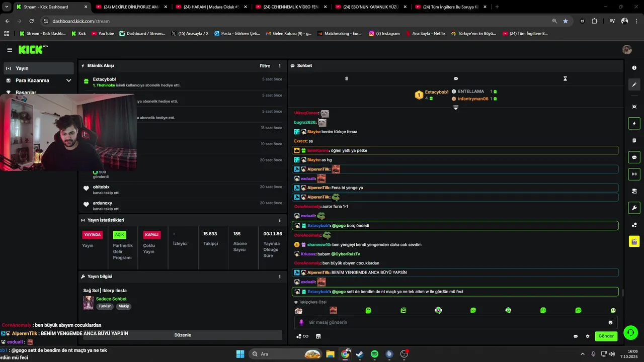Screen dimensions: 644x362
Task: Open the Sadece Sohbet category link
Action: coord(111,299)
